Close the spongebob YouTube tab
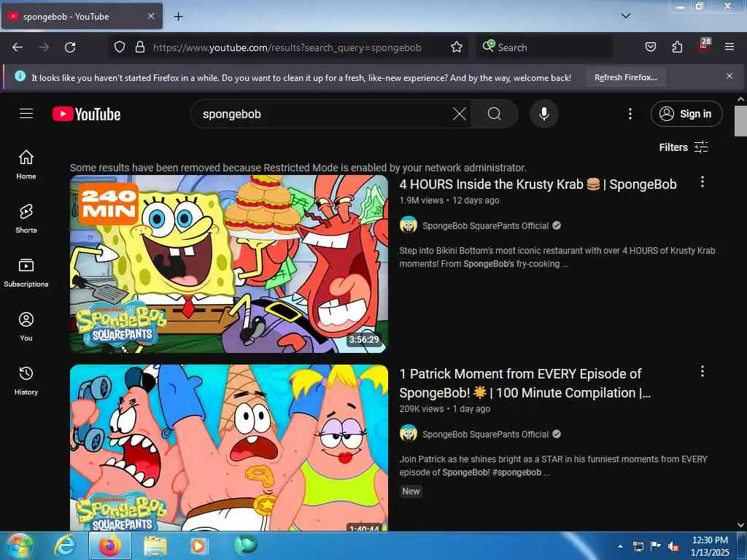The width and height of the screenshot is (747, 560). 150,16
